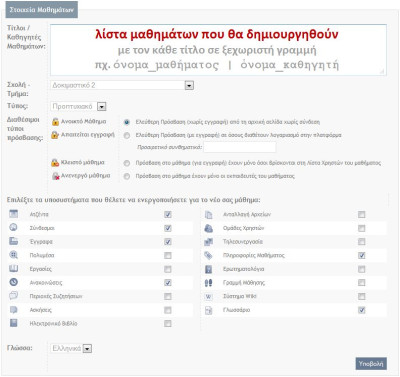Uncheck the Γλωσσάριο checkbox
400x377 pixels.
tap(361, 310)
